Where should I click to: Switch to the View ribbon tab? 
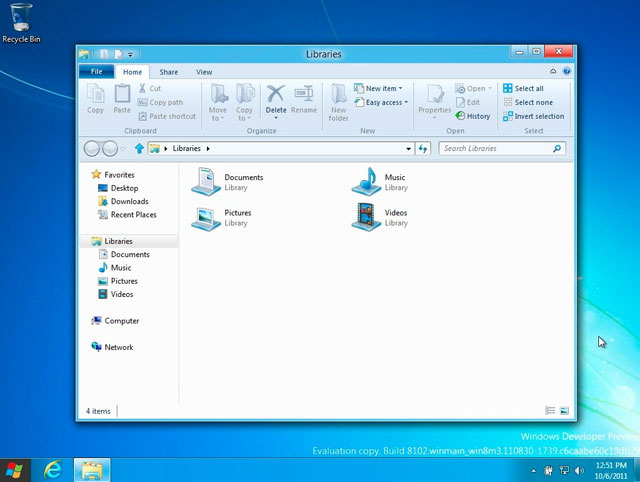click(204, 72)
